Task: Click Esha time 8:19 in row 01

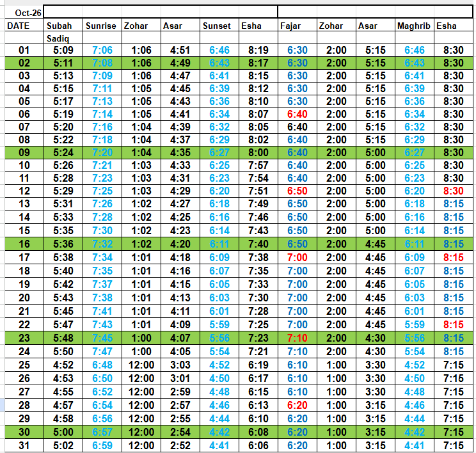Action: (x=258, y=50)
